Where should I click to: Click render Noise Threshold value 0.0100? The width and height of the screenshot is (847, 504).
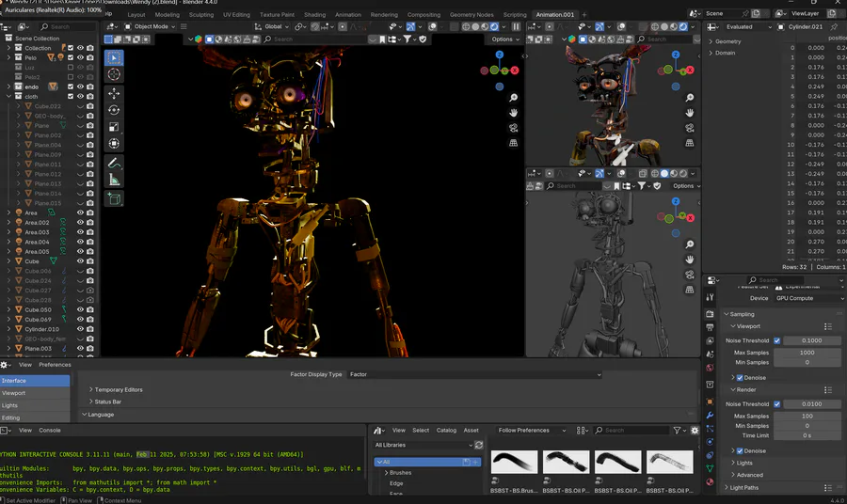pos(812,404)
